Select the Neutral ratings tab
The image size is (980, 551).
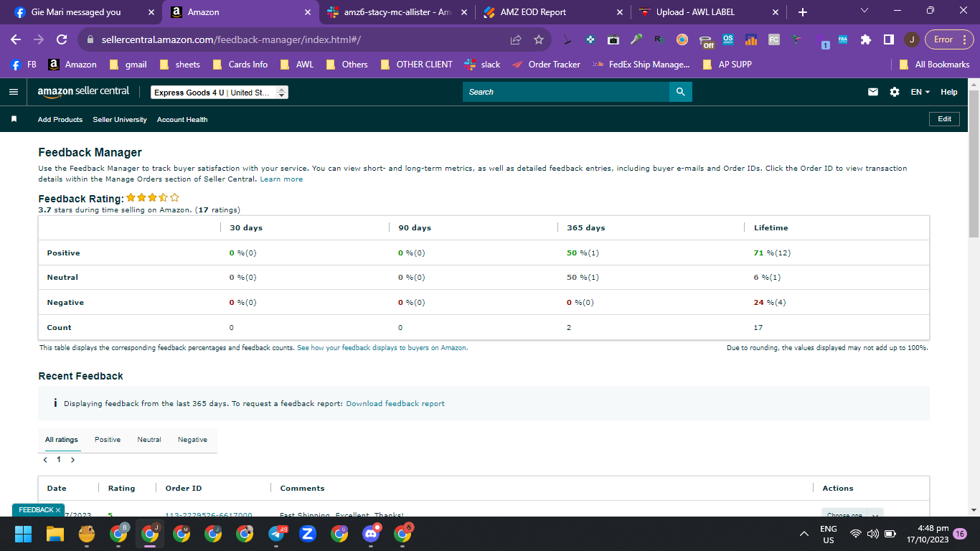[x=149, y=440]
